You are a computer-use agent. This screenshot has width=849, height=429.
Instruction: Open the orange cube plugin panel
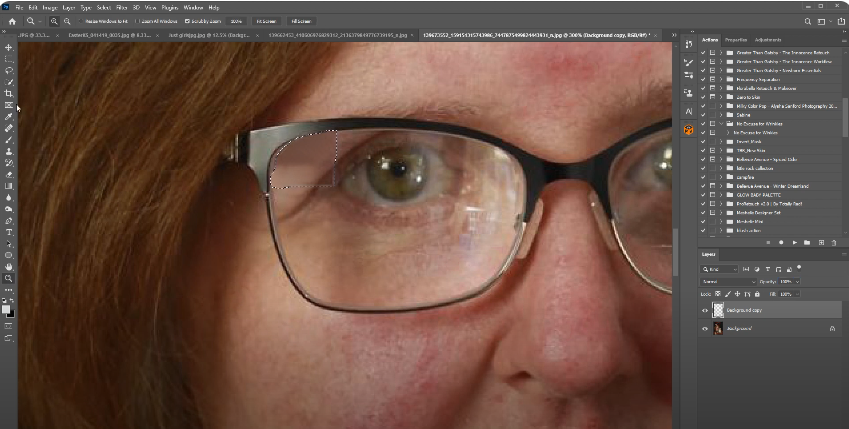coord(689,130)
